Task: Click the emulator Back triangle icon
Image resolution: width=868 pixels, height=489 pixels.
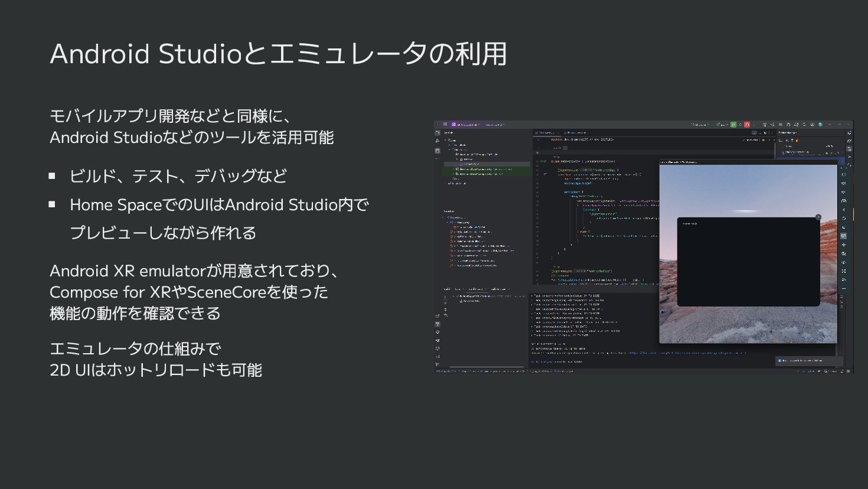Action: pyautogui.click(x=844, y=209)
